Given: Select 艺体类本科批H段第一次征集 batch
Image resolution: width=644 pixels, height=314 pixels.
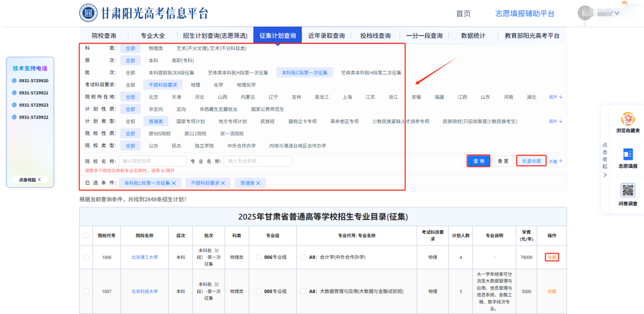Looking at the screenshot, I should [x=238, y=73].
